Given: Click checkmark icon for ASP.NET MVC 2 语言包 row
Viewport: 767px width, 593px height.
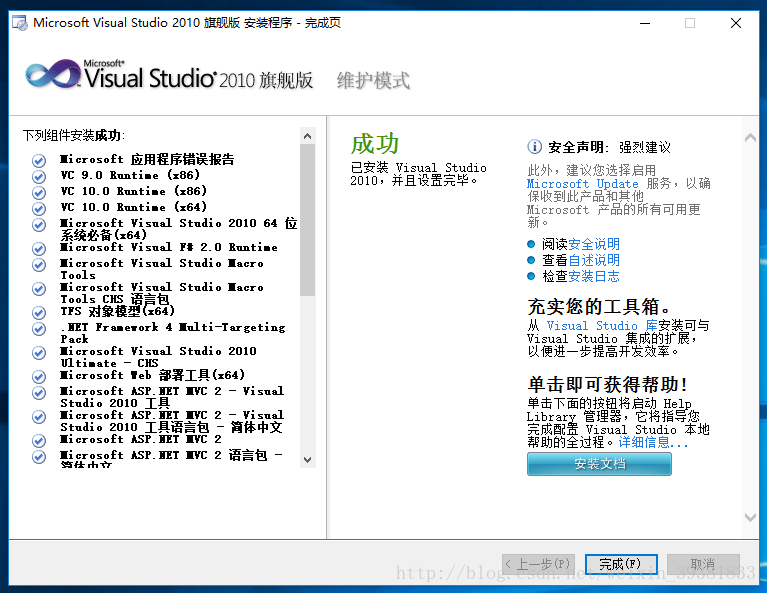Looking at the screenshot, I should pos(39,456).
